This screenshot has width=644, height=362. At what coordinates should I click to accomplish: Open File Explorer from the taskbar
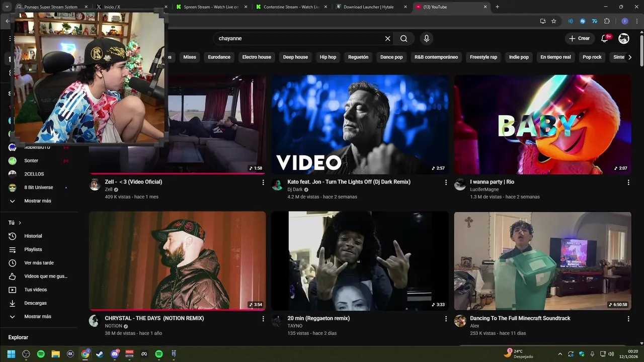56,354
